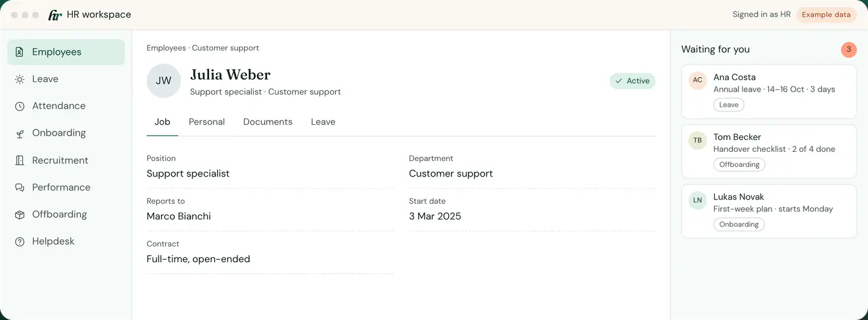The width and height of the screenshot is (868, 320).
Task: Click the AC avatar for Ana Costa
Action: [x=697, y=80]
